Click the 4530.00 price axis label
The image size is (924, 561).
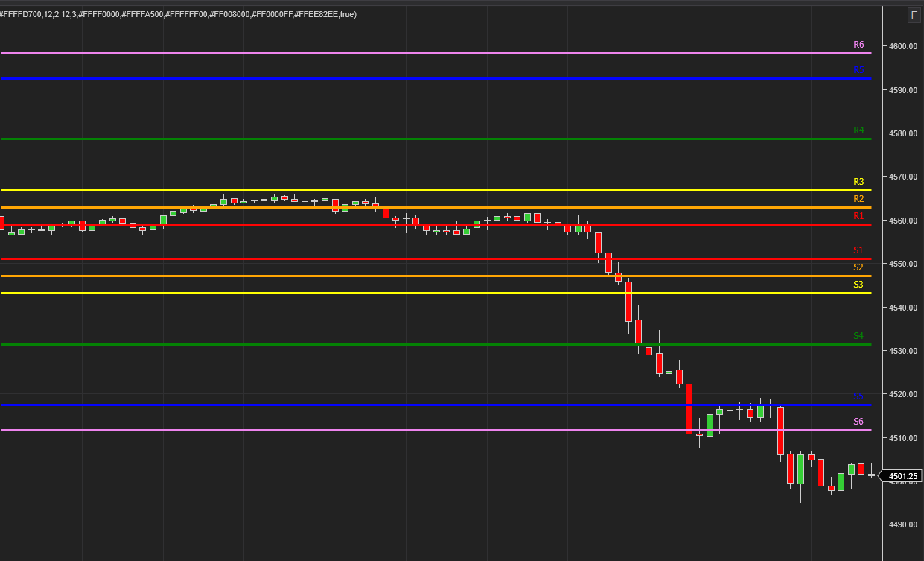(902, 351)
